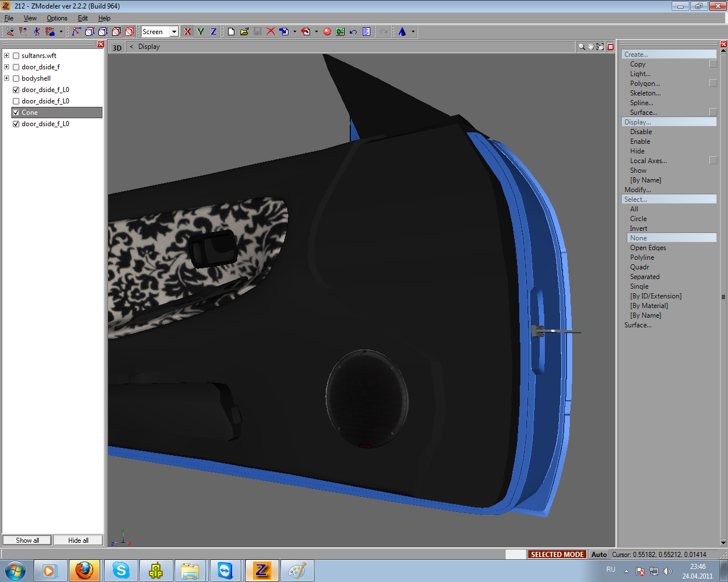This screenshot has height=582, width=728.
Task: Click the right panel vertical scrollbar
Action: [x=723, y=297]
